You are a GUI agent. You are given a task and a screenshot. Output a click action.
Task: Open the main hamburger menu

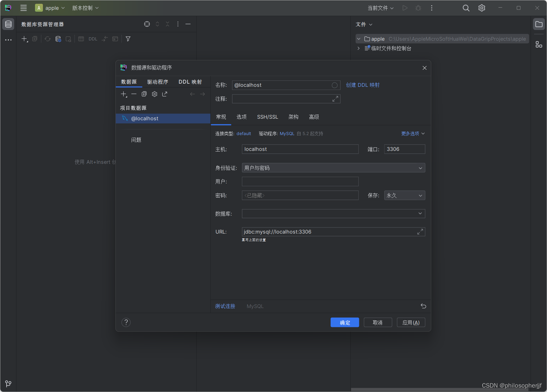[x=24, y=8]
